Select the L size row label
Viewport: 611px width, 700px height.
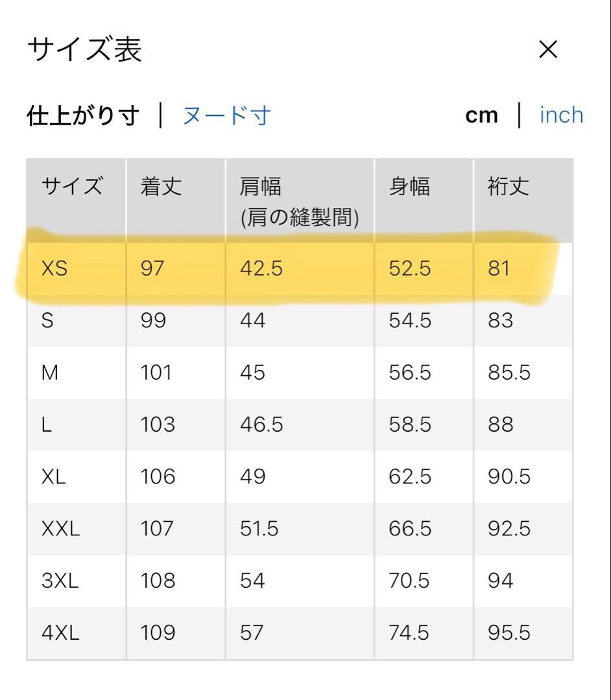point(46,425)
